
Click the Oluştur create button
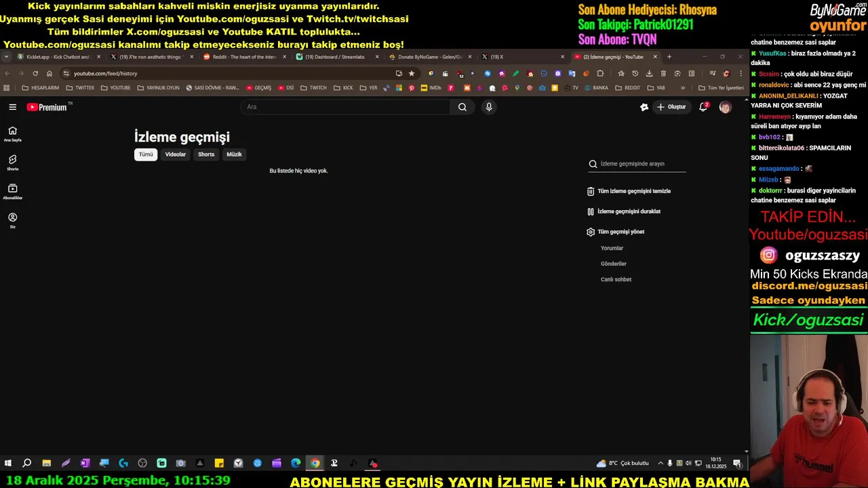click(671, 107)
